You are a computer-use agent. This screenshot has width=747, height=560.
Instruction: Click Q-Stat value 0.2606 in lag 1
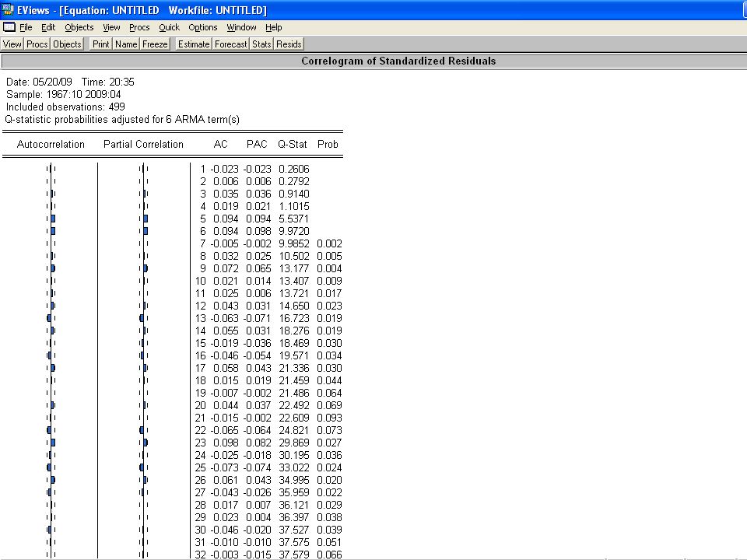(x=294, y=169)
